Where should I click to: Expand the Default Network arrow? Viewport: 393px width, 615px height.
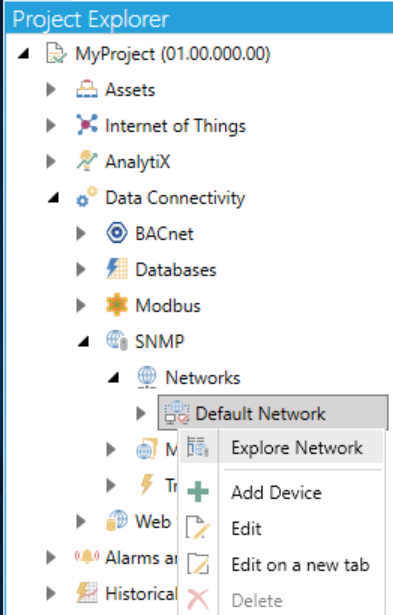141,413
